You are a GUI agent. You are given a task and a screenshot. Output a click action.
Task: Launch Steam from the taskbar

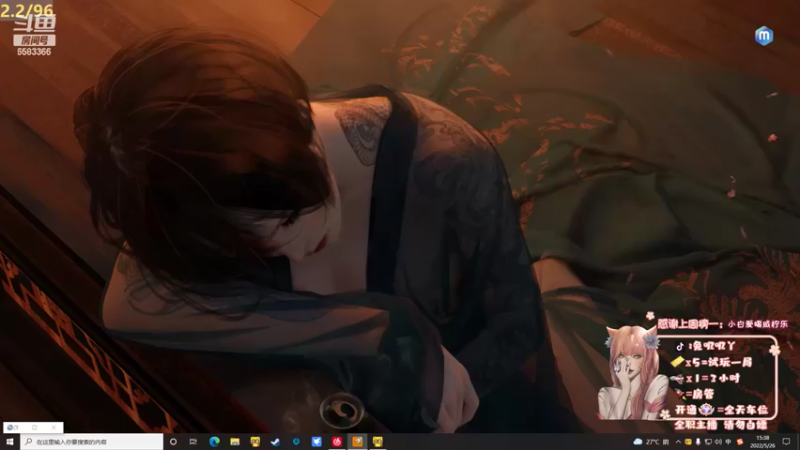click(x=276, y=442)
